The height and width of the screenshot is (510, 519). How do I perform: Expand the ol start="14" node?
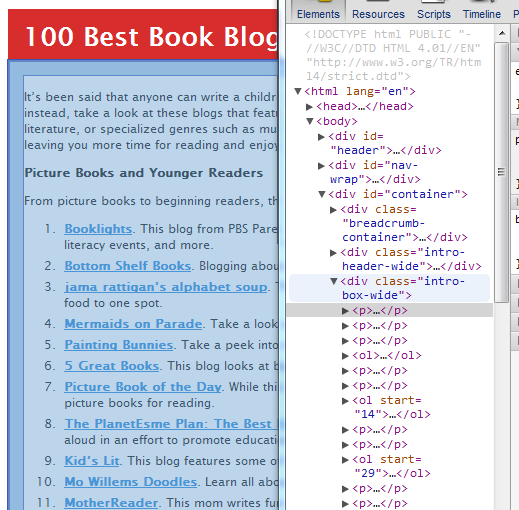point(345,400)
